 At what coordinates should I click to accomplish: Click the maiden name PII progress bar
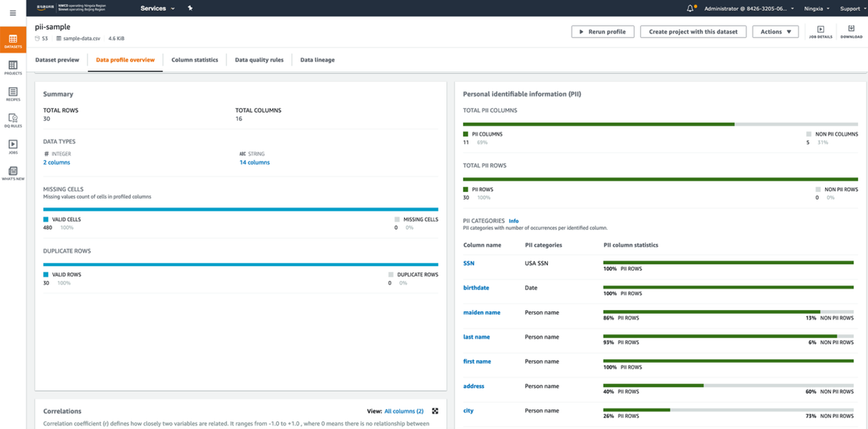pyautogui.click(x=728, y=312)
